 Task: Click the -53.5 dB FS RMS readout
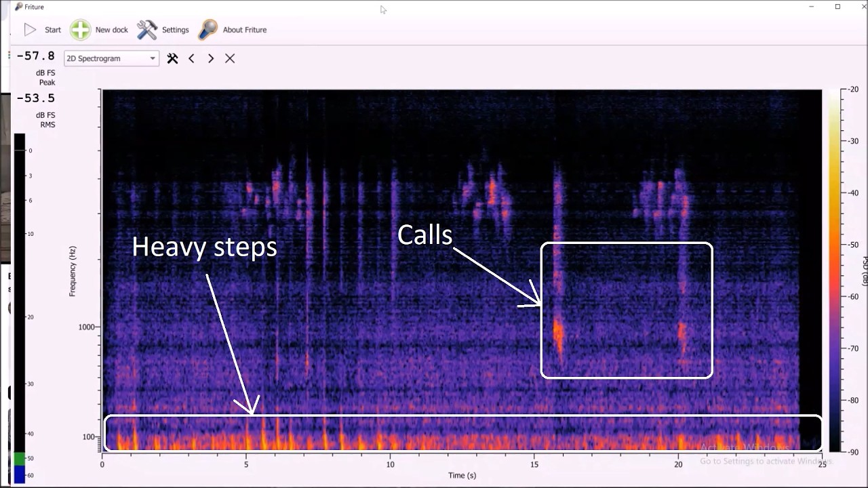pyautogui.click(x=36, y=98)
